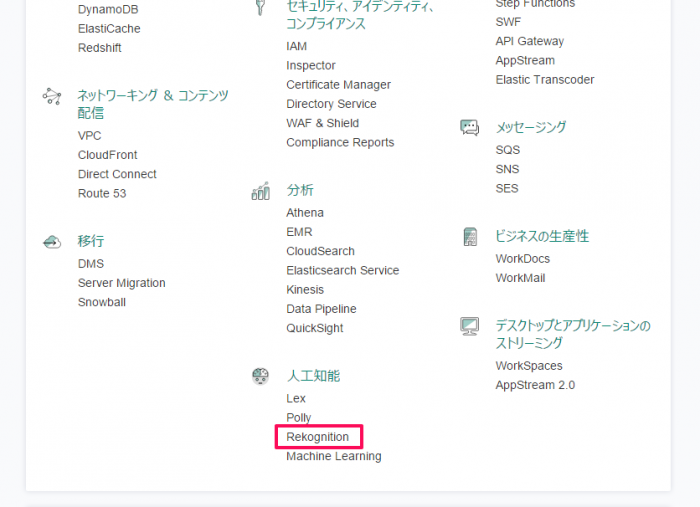Screen dimensions: 700x507
Task: Click the 分析 category heading
Action: (300, 190)
